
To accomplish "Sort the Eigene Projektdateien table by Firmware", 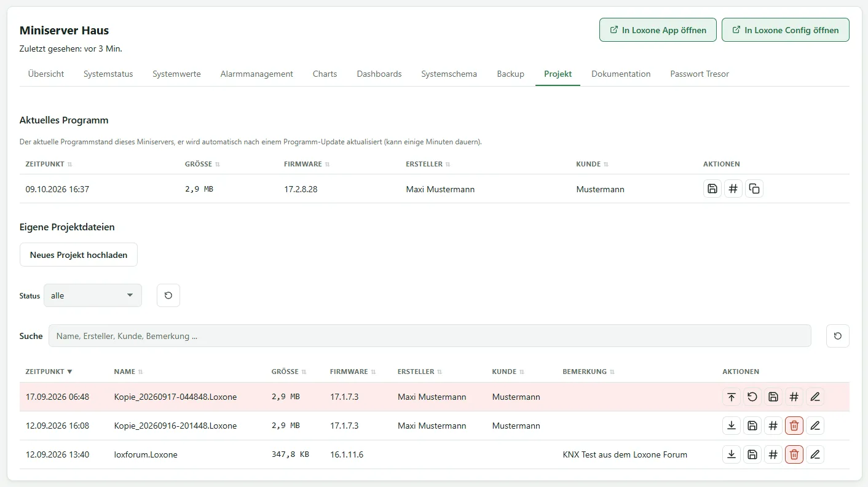I will pyautogui.click(x=353, y=372).
